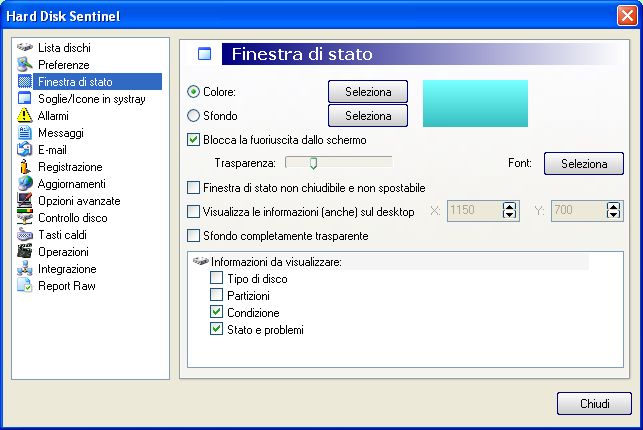Click the Registrazione label in sidebar
643x430 pixels.
coord(70,167)
